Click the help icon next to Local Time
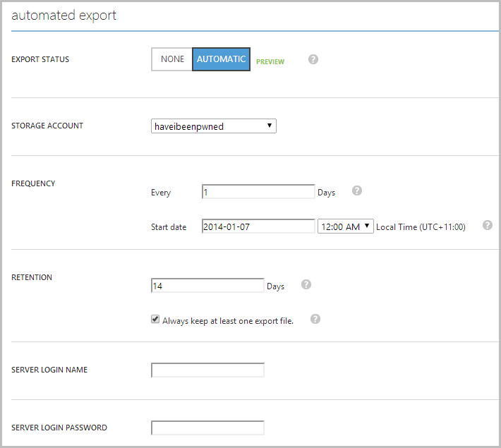This screenshot has height=448, width=501. (x=487, y=225)
